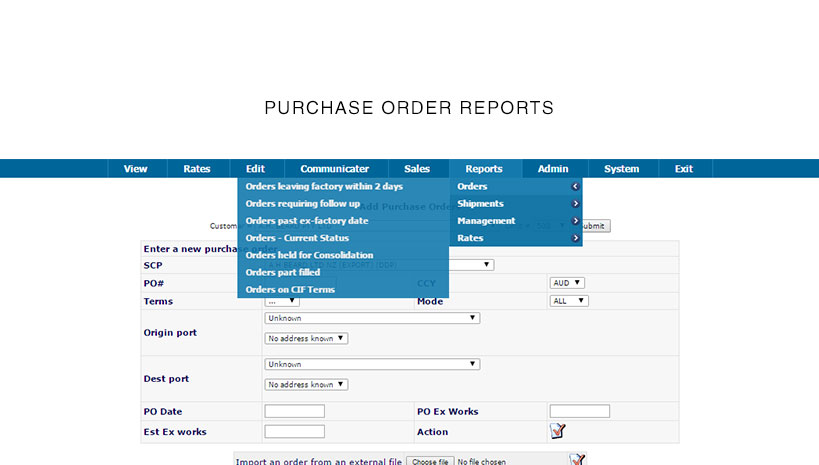Select Orders on CIF Terms
Screen dimensions: 819x465
(290, 290)
